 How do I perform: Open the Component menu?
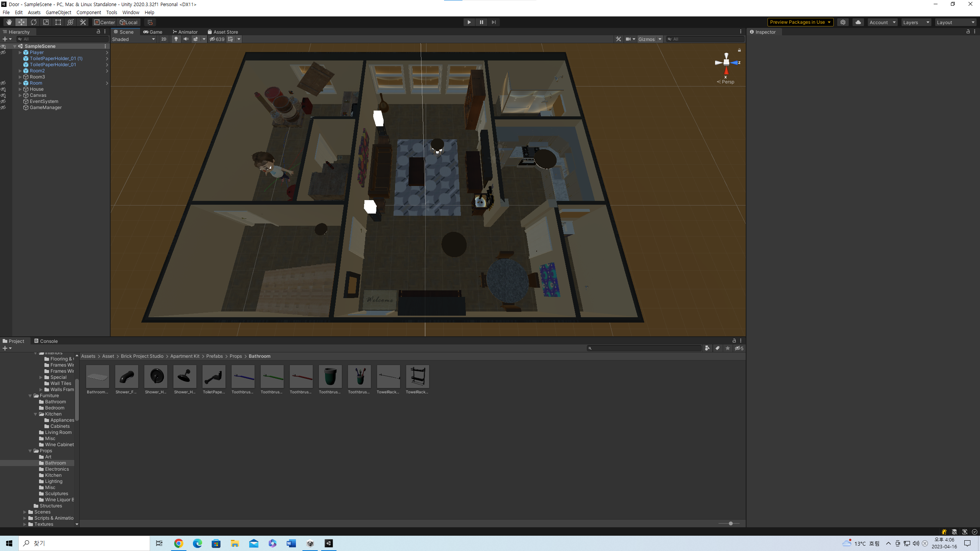[88, 12]
